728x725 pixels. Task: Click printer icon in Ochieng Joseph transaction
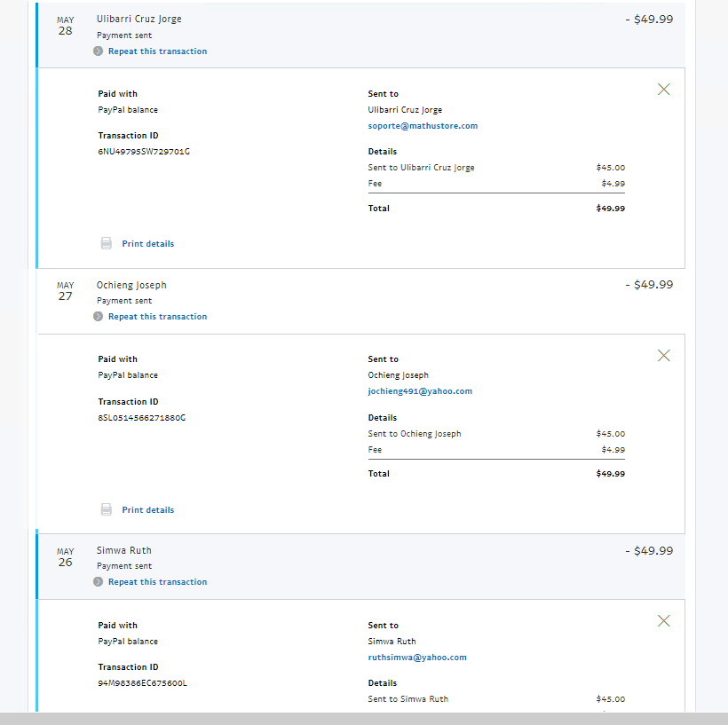pyautogui.click(x=107, y=510)
